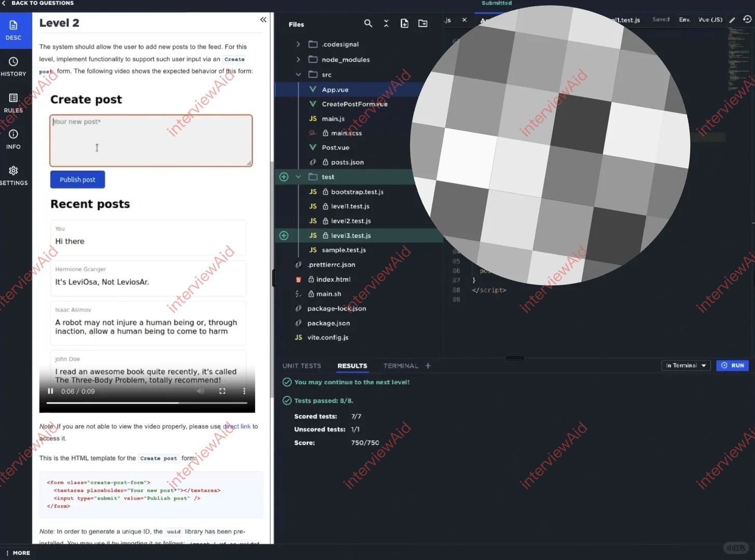Open the HISTORY sidebar panel
Viewport: 755px width, 560px height.
(13, 66)
